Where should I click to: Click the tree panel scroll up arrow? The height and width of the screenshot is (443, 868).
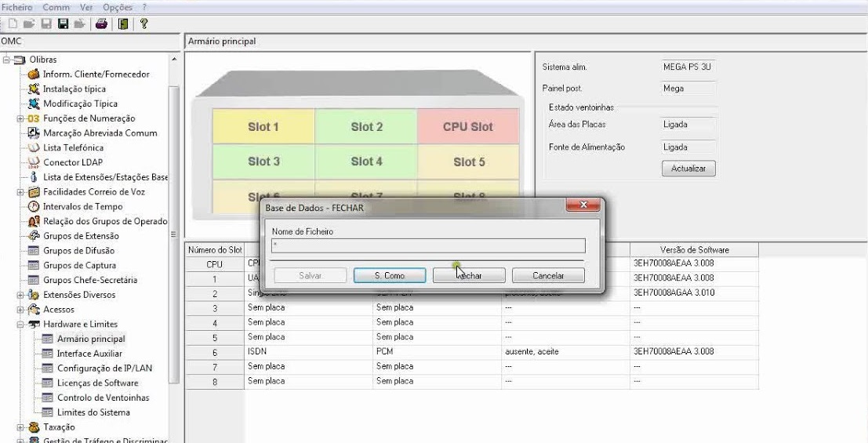point(174,60)
